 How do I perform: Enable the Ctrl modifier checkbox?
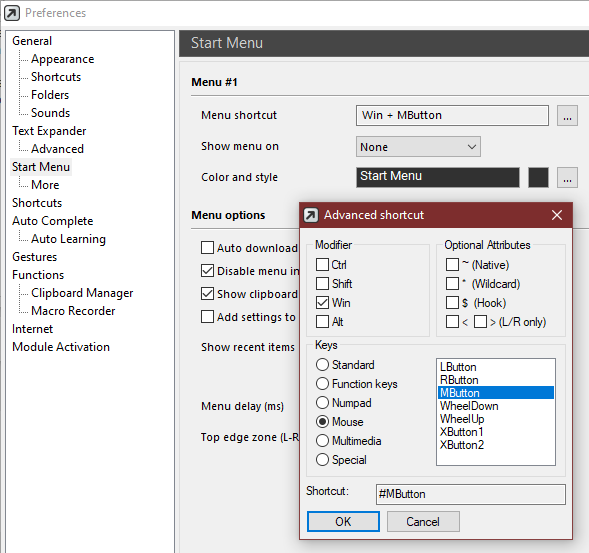point(322,264)
